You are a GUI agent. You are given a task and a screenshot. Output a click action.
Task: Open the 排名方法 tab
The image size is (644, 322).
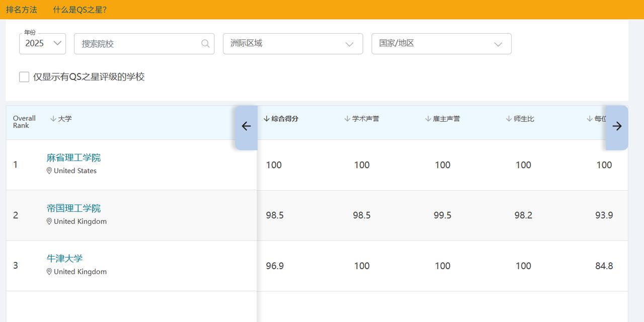(x=22, y=10)
